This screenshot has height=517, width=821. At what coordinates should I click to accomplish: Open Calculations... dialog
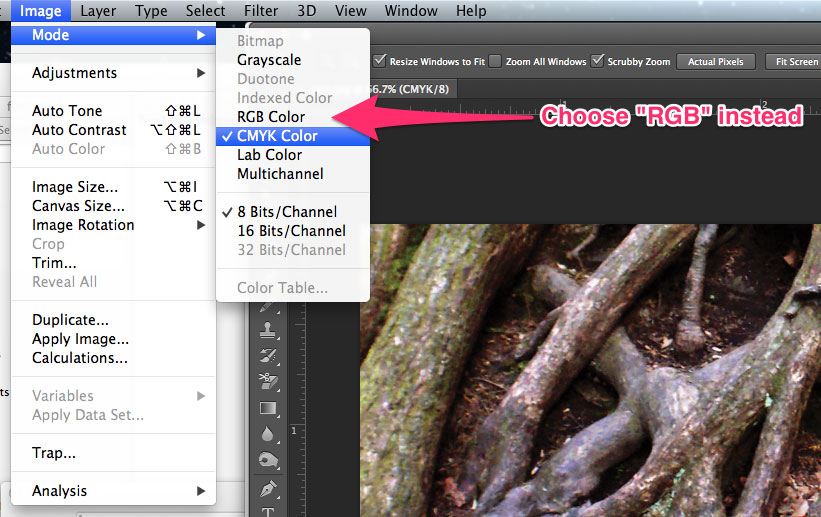click(114, 358)
